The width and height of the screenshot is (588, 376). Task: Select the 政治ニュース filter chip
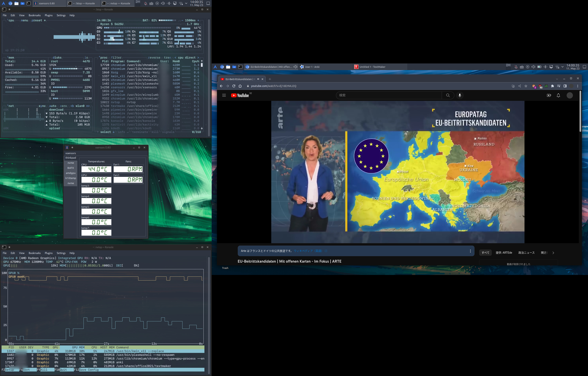pyautogui.click(x=526, y=253)
